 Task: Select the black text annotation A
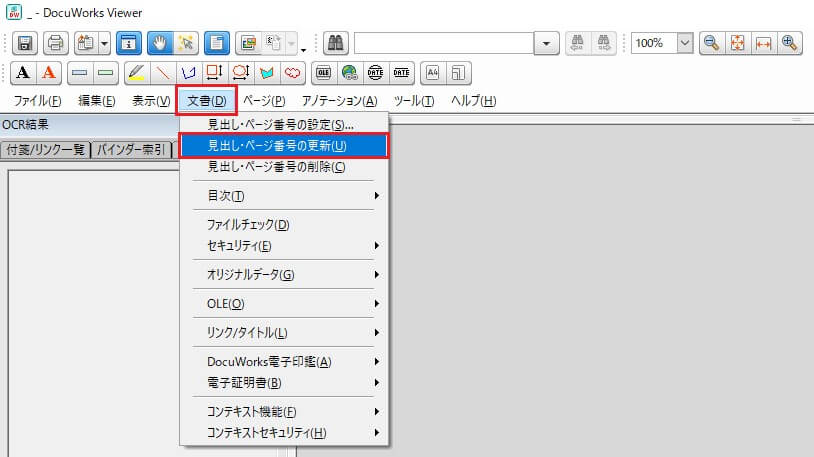point(23,73)
